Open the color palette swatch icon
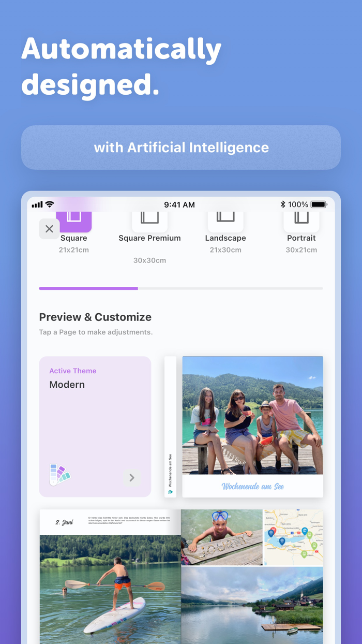 click(x=59, y=474)
